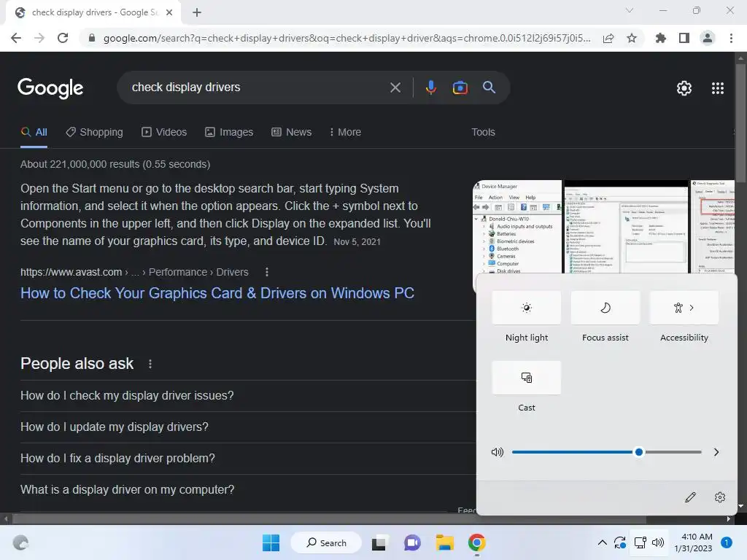Screen dimensions: 747x560
Task: Toggle Chrome side panel icon
Action: [684, 38]
